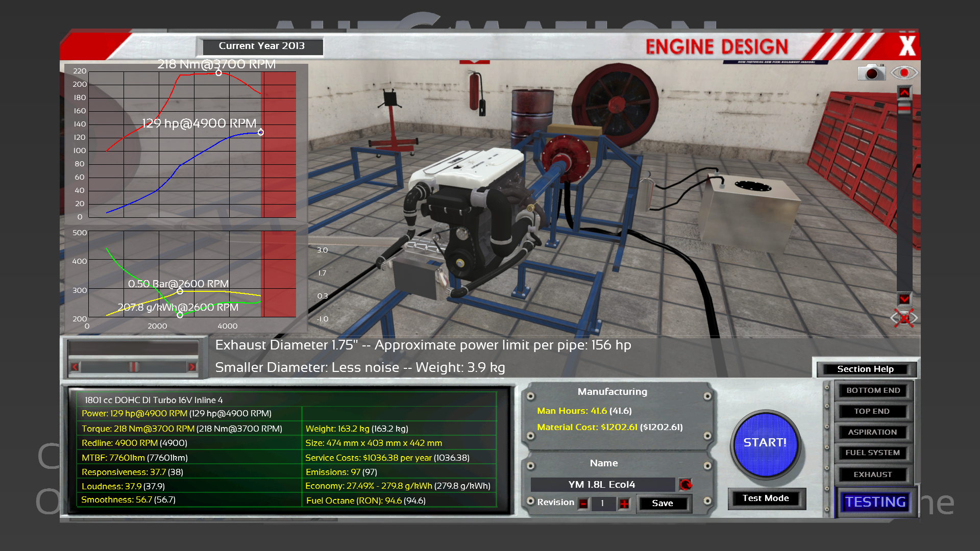Open the TESTING tab
This screenshot has width=980, height=551.
(875, 502)
